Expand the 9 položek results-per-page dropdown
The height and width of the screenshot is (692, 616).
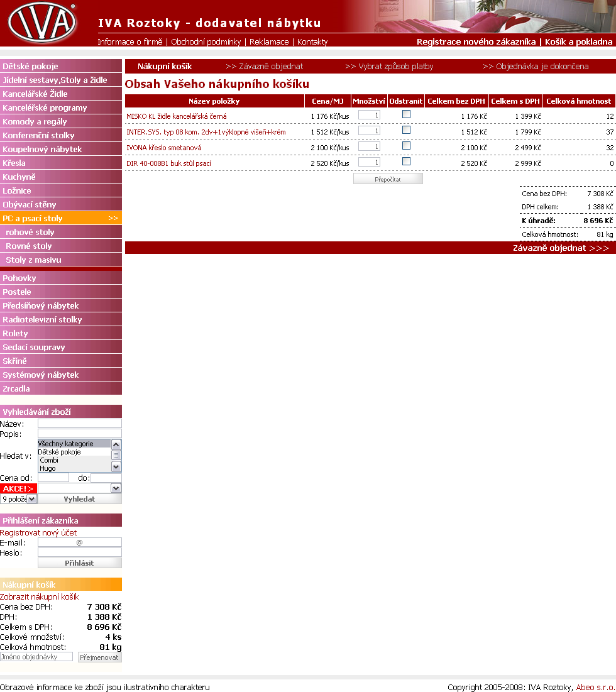click(x=31, y=499)
